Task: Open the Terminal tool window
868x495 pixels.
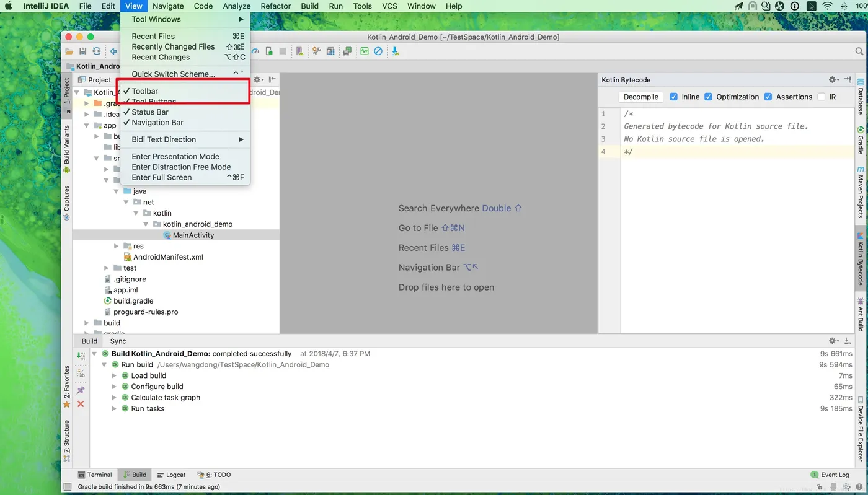Action: coord(95,475)
